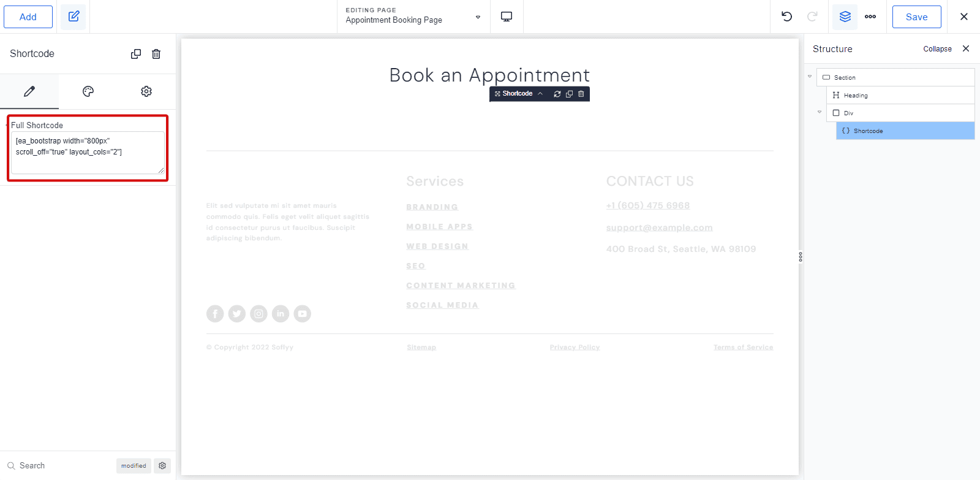Click the undo arrow icon
980x480 pixels.
(786, 17)
